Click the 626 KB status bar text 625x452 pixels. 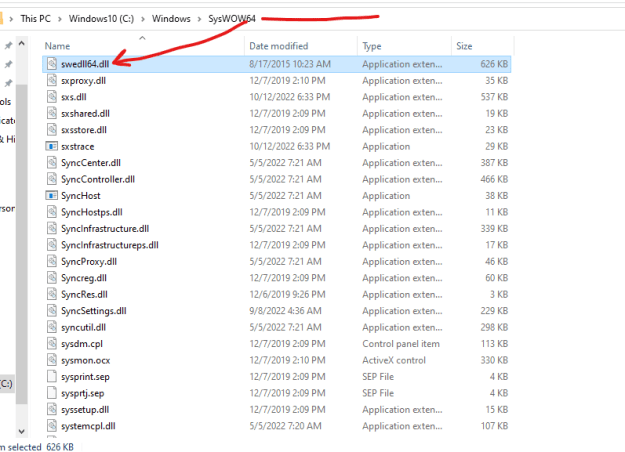(60, 447)
